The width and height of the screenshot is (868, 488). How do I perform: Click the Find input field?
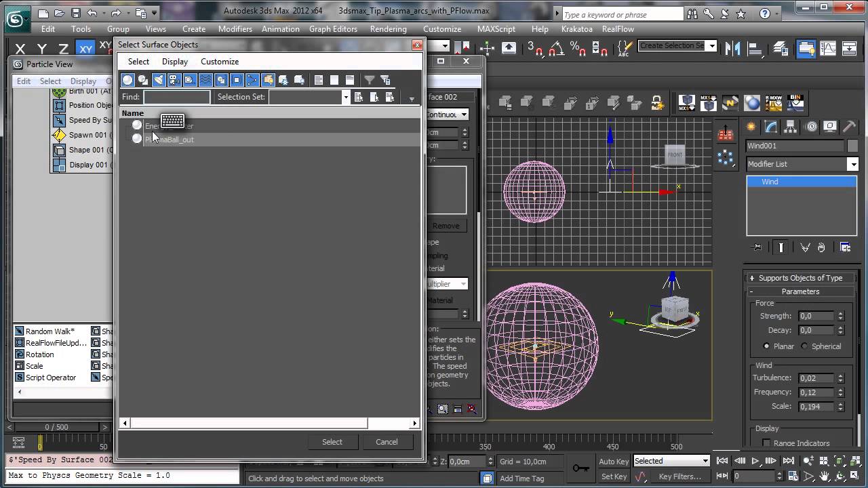click(x=177, y=97)
